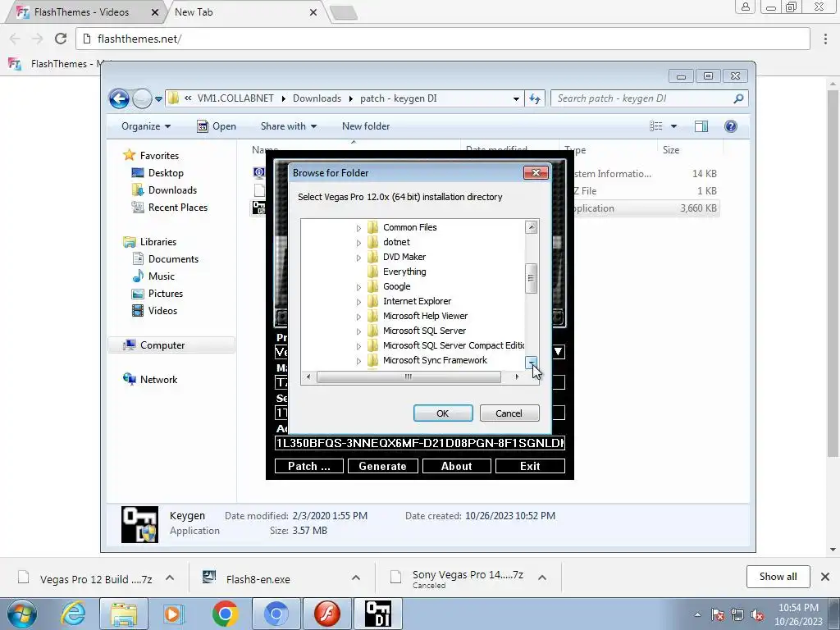Screen dimensions: 840x630
Task: Click folder tree vertical scrollbar thumb
Action: click(x=531, y=278)
